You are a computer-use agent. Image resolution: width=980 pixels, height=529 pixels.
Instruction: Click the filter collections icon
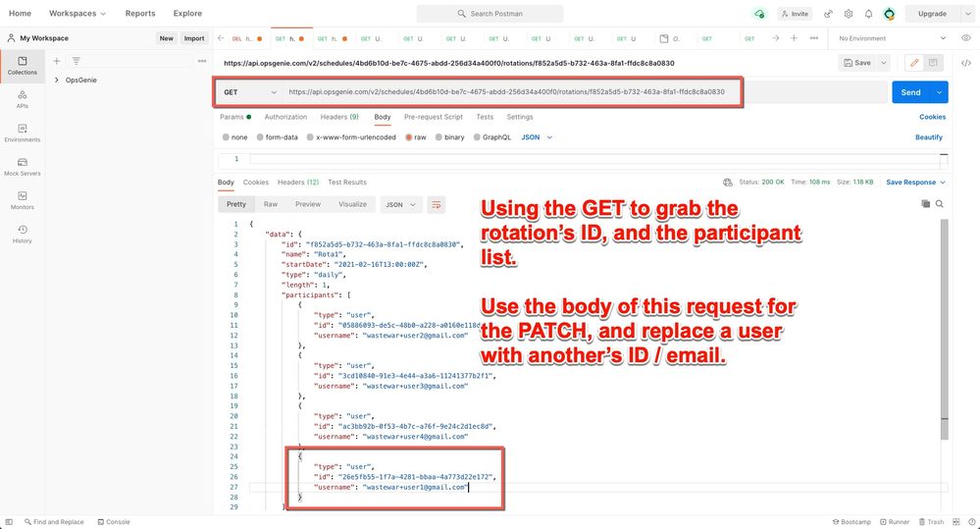[77, 61]
